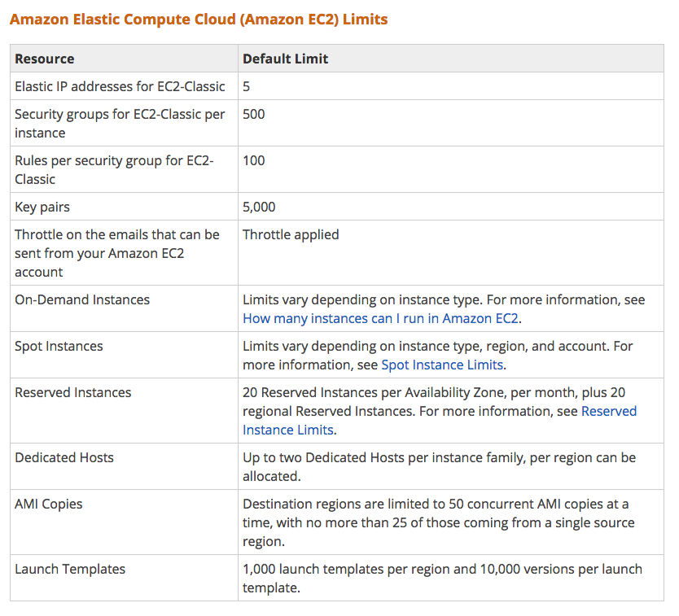Click the 500 security groups limit value
679x616 pixels.
254,114
